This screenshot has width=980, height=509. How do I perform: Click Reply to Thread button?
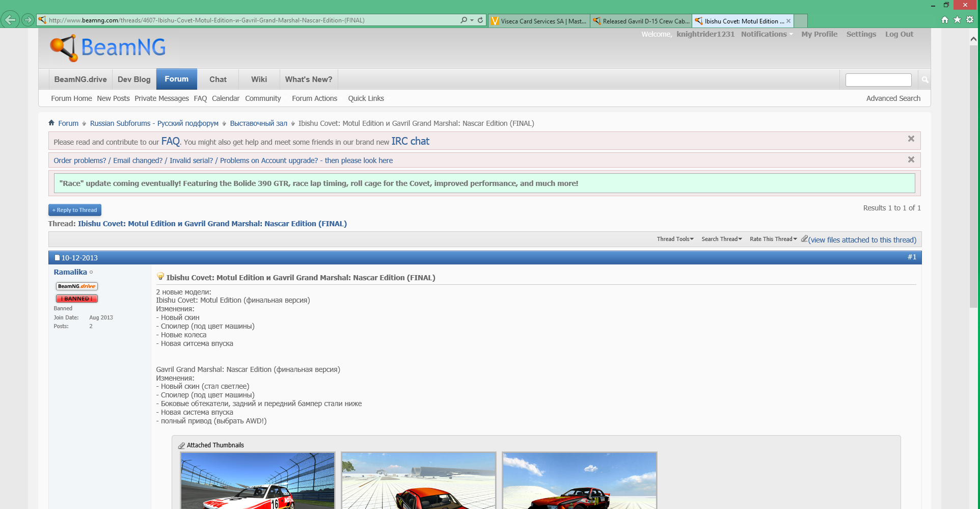(75, 210)
